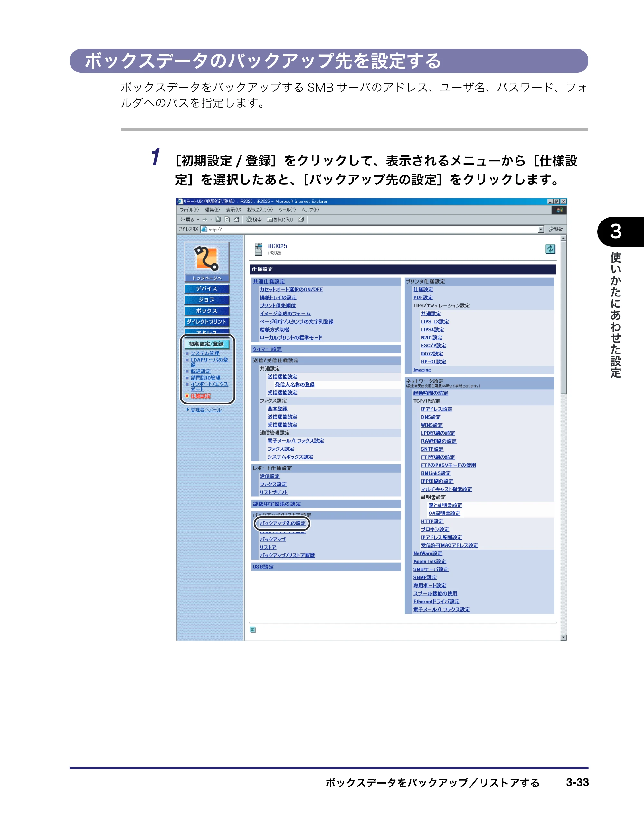Click the page scrollbar up arrow

click(563, 238)
